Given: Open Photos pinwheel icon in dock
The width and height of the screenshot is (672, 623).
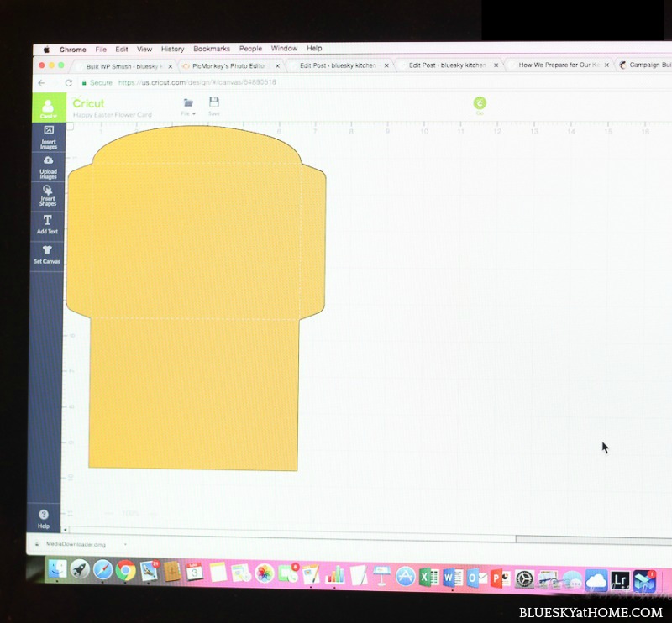Looking at the screenshot, I should tap(265, 573).
